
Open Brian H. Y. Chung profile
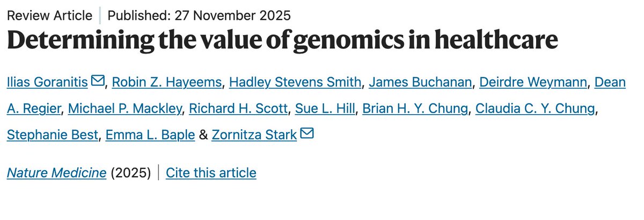click(416, 109)
